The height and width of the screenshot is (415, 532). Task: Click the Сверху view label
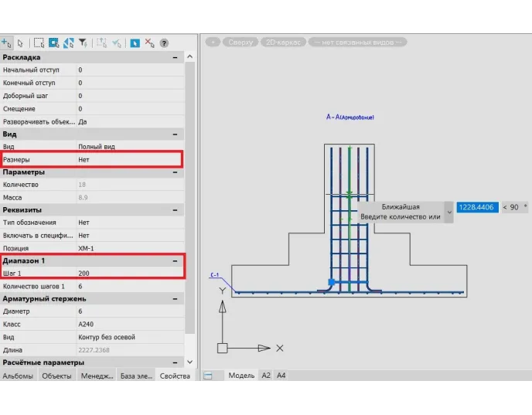pyautogui.click(x=240, y=42)
